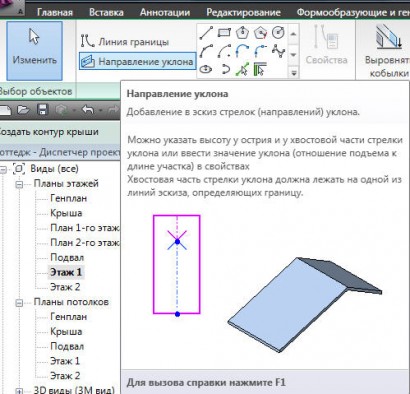410x394 pixels.
Task: Select the Ellipse draw tool
Action: tap(206, 69)
